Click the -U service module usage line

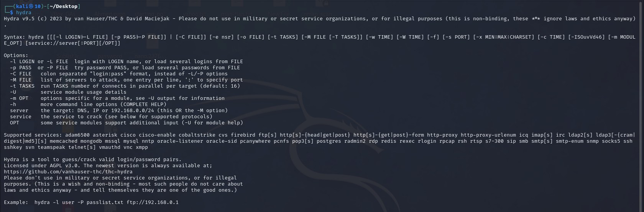click(68, 92)
